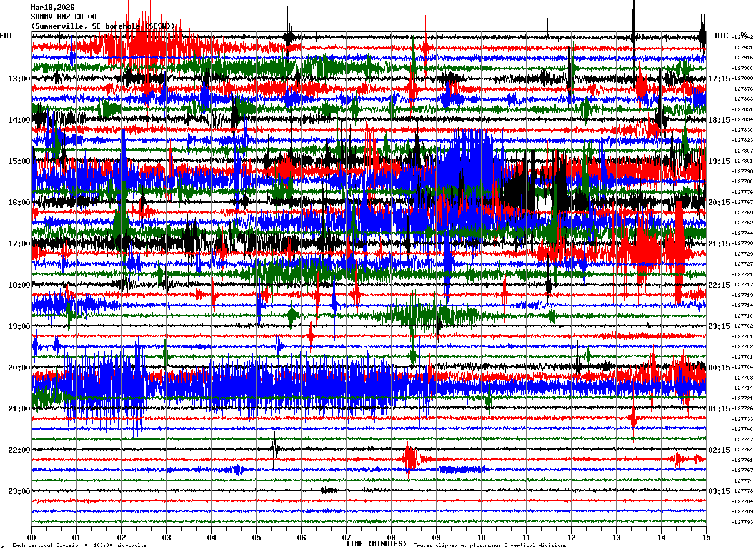Click the UTC timezone label
Image resolution: width=756 pixels, height=554 pixels.
point(722,36)
